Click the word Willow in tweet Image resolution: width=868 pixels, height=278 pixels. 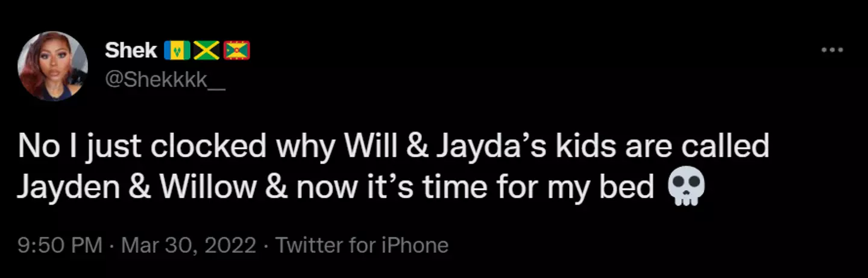pyautogui.click(x=207, y=188)
